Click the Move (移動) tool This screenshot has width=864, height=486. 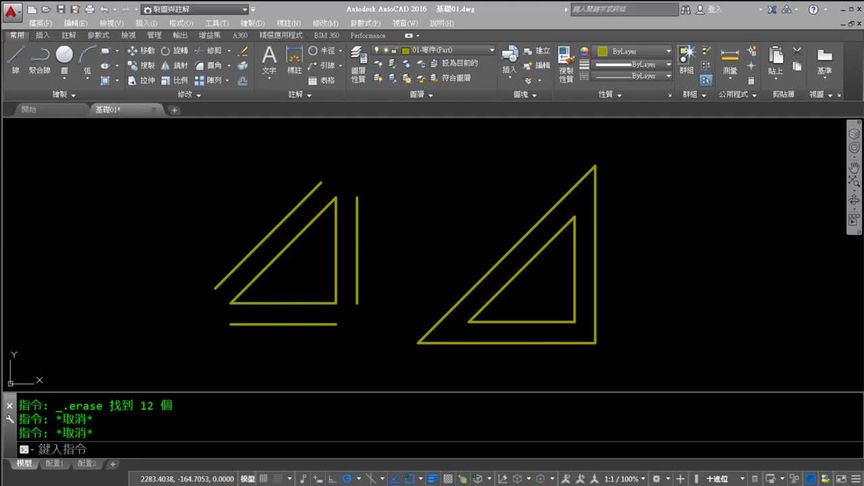point(141,51)
